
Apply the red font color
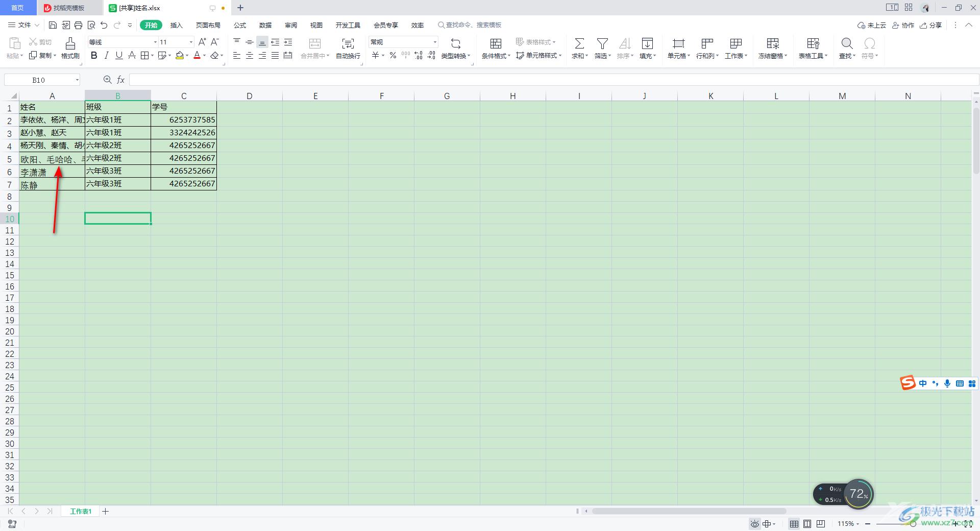[197, 56]
